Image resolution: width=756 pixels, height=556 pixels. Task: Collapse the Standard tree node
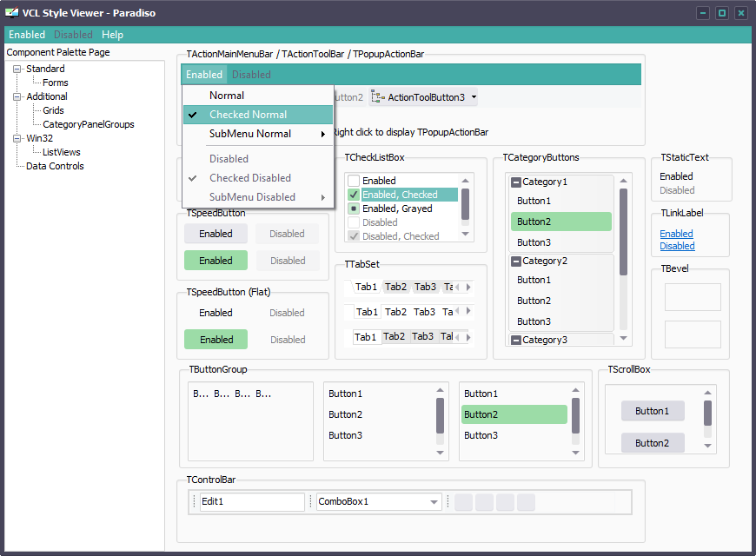(17, 69)
